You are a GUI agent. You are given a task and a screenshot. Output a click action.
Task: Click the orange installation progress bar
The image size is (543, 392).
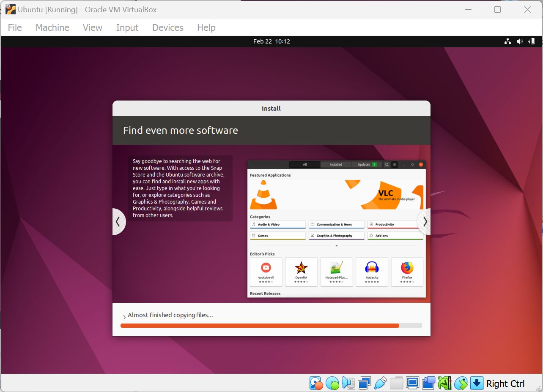coord(271,326)
